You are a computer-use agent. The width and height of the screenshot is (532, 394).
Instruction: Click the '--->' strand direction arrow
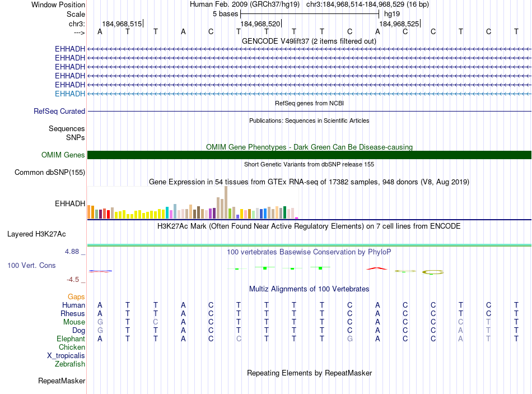point(79,33)
